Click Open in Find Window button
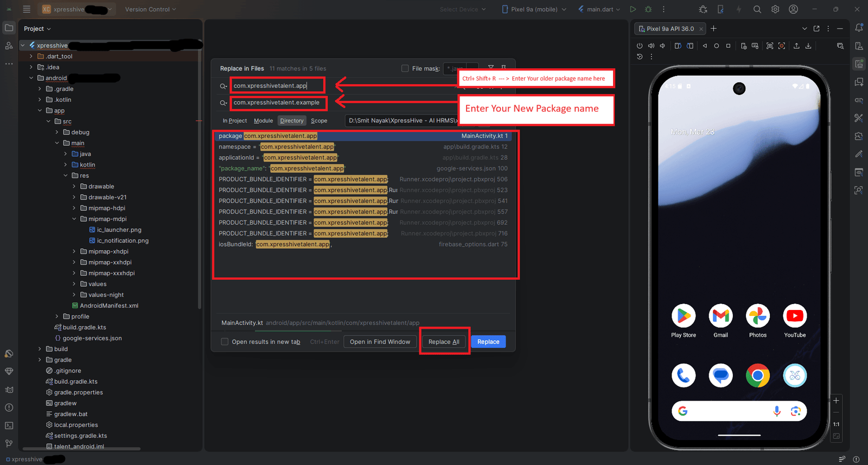This screenshot has width=868, height=465. click(380, 342)
